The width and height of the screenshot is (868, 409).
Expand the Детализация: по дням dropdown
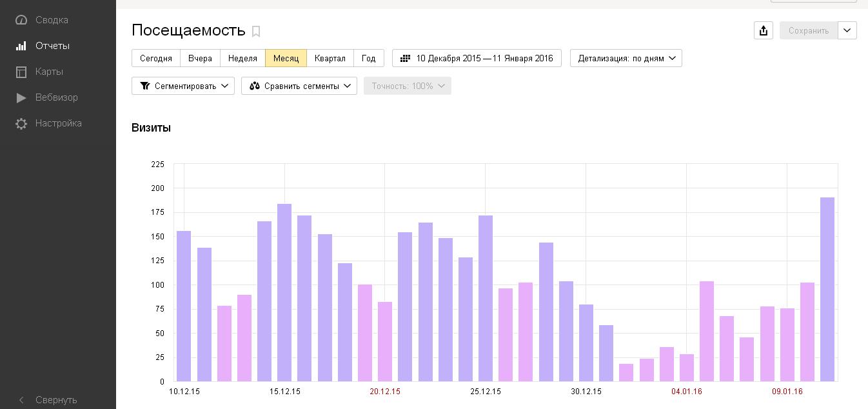coord(626,58)
